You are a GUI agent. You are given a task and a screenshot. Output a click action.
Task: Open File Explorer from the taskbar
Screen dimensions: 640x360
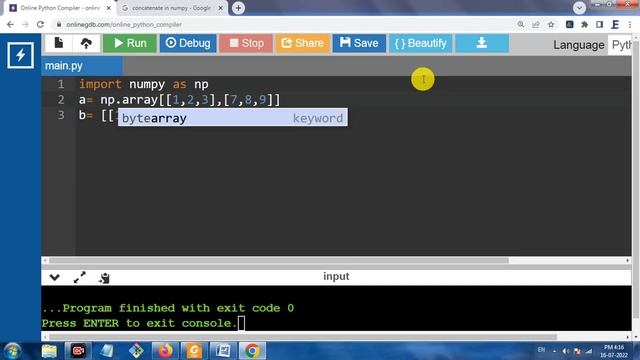[x=49, y=351]
